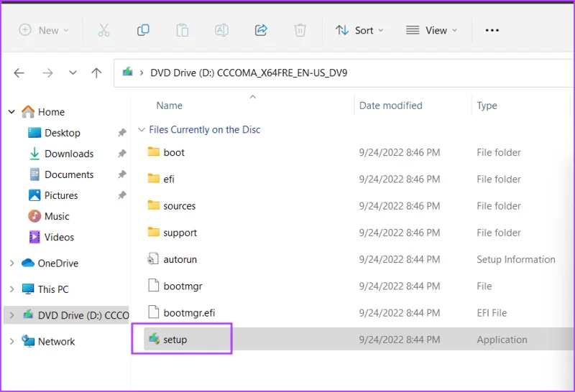575x392 pixels.
Task: Unpin Downloads using its pin icon
Action: point(122,154)
